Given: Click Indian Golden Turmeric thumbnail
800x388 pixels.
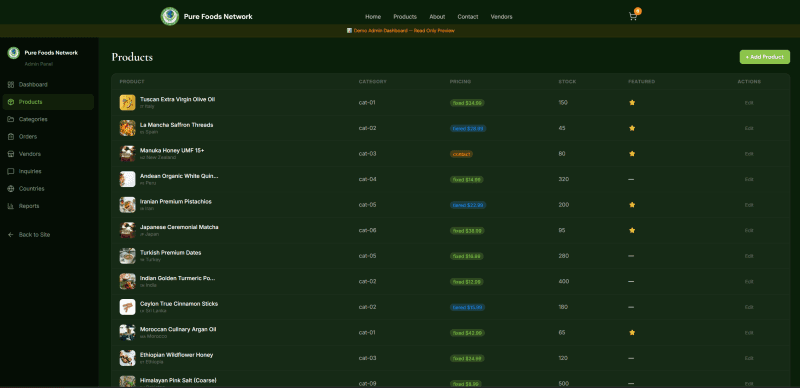Looking at the screenshot, I should 128,281.
